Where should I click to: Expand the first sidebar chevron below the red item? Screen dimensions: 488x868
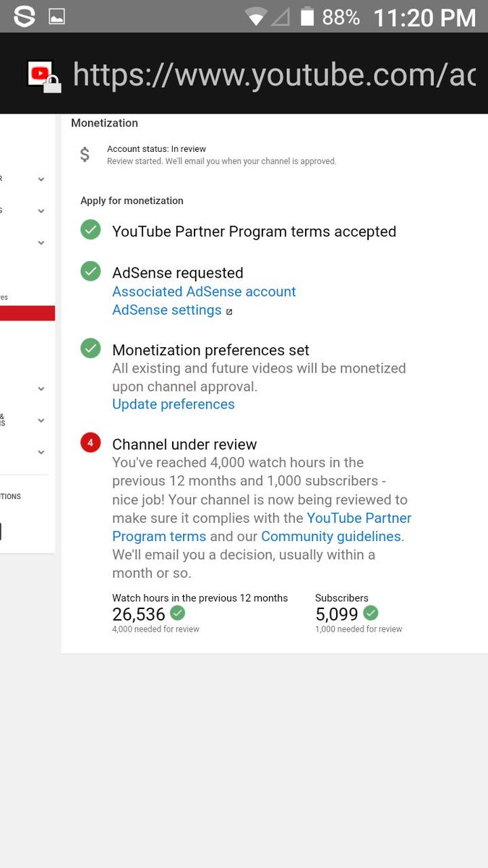coord(41,389)
